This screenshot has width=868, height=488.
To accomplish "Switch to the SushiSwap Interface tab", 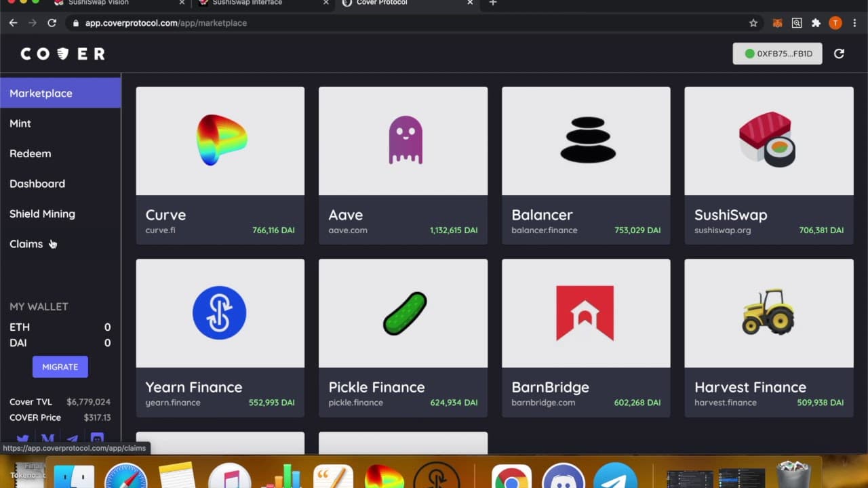I will 247,3.
